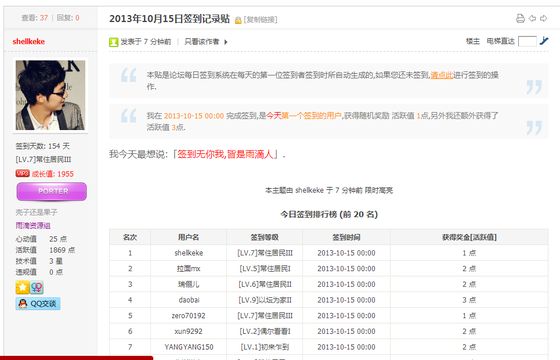This screenshot has height=360, width=560.
Task: Click username shellkeke in ranking table
Action: pyautogui.click(x=189, y=253)
